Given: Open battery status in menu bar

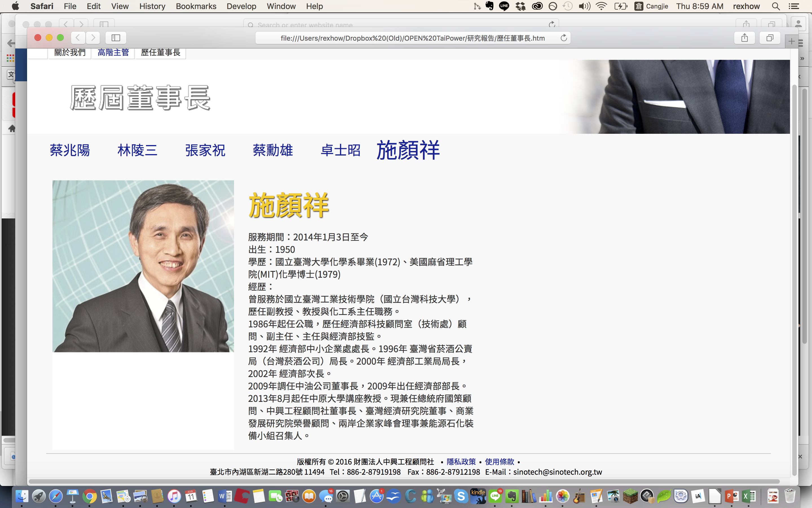Looking at the screenshot, I should tap(621, 6).
